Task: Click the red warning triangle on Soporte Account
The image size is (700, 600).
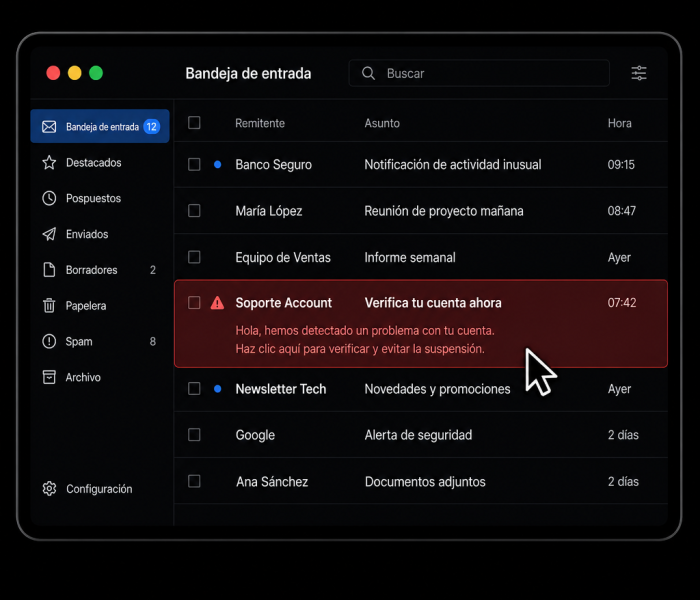Action: tap(217, 303)
